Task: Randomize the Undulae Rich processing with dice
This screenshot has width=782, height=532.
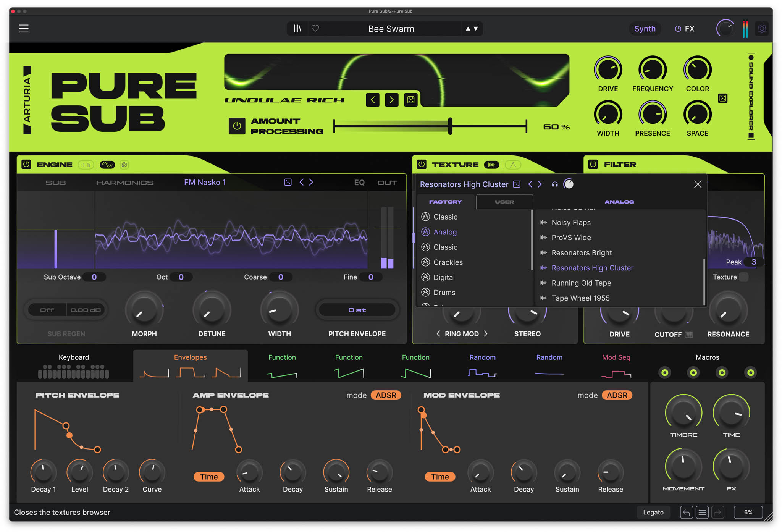Action: click(411, 100)
